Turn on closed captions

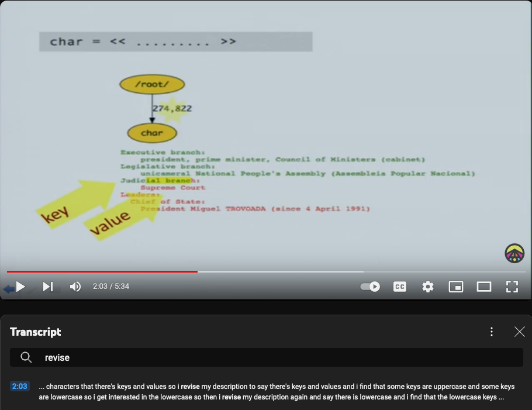point(400,287)
